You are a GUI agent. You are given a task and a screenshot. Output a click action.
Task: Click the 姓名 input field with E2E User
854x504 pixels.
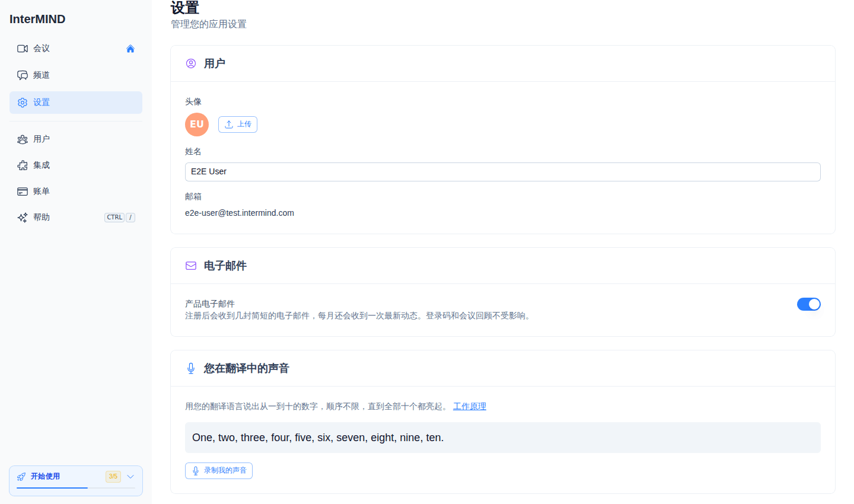[503, 172]
